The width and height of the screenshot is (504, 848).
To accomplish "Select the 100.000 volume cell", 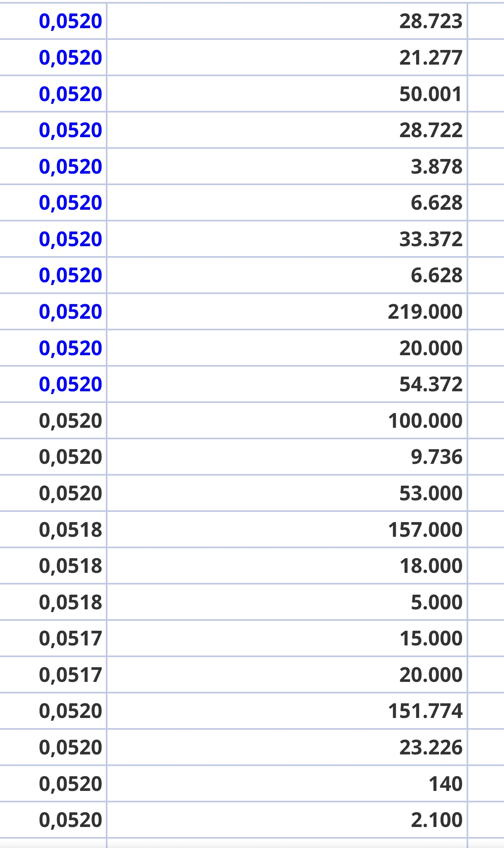I will pos(287,421).
